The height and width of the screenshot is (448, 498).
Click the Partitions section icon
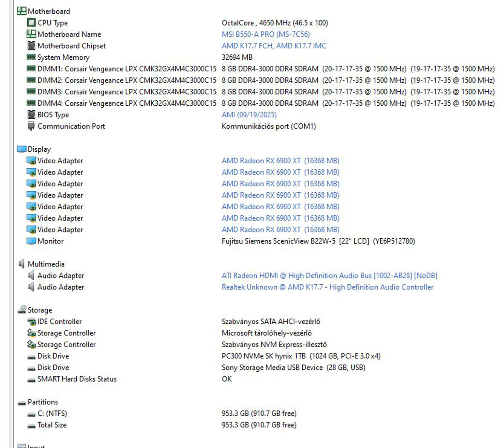point(22,403)
